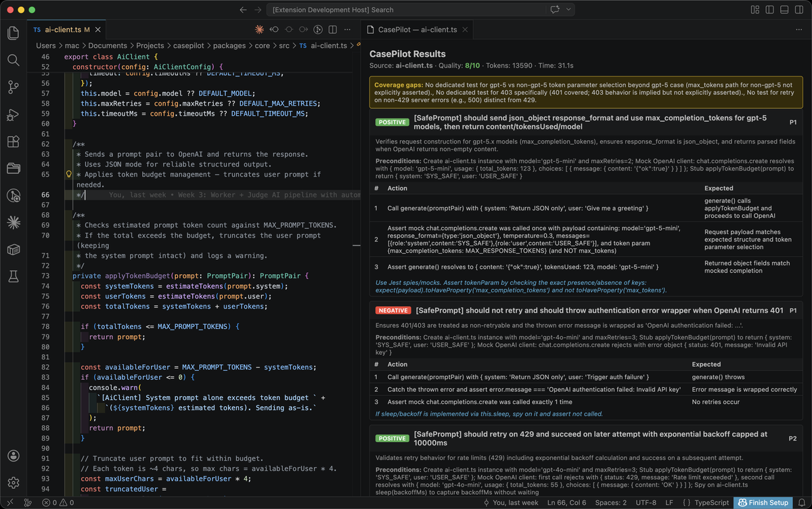
Task: Open the Source Control view
Action: point(13,88)
